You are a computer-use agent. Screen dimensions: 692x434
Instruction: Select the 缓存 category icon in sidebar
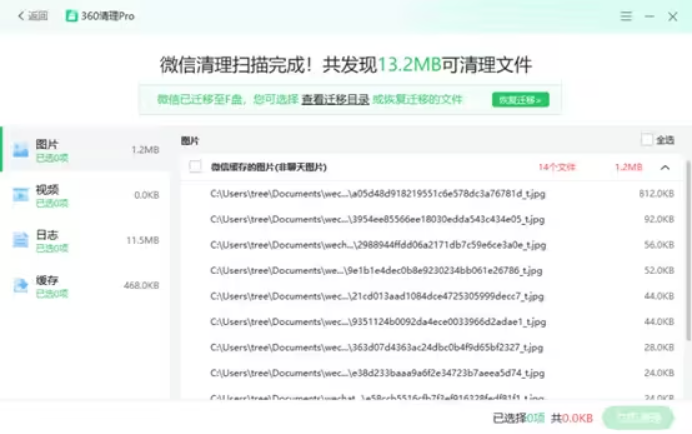point(20,285)
